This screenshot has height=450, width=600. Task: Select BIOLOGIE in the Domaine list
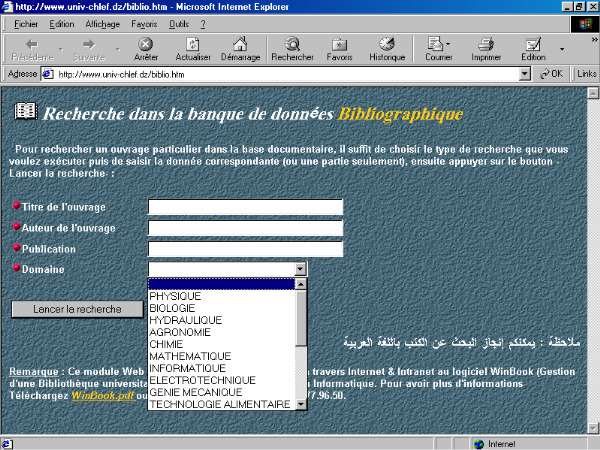[222, 308]
